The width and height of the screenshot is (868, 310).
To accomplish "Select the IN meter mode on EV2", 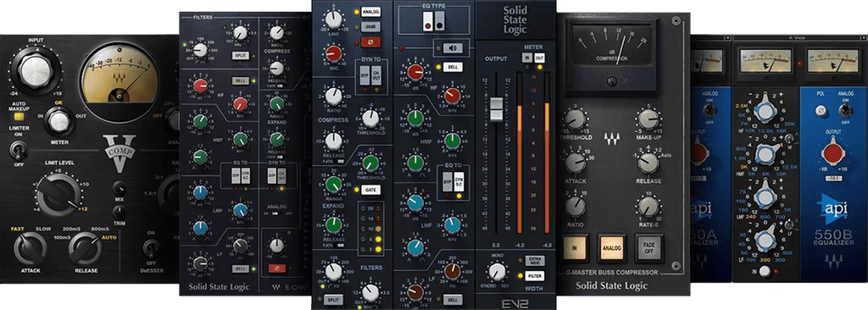I will point(527,58).
